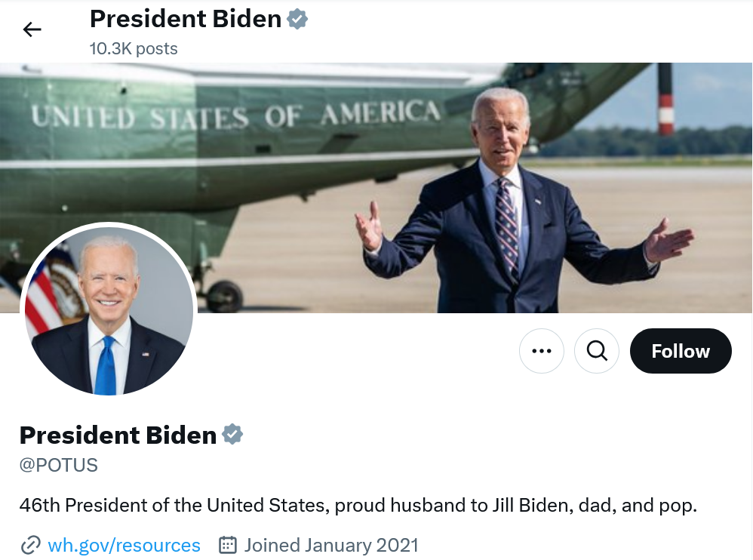Open the wh.gov/resources link
Screen dimensions: 753x560
(124, 545)
